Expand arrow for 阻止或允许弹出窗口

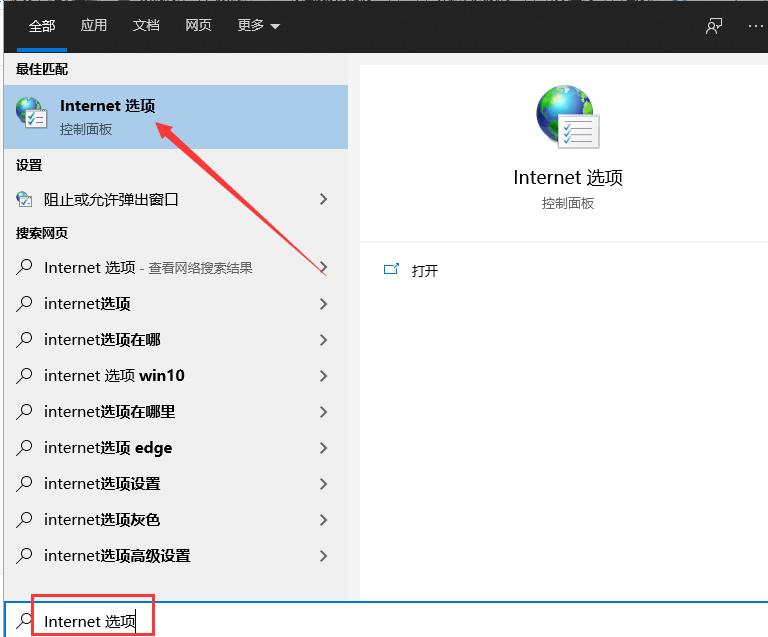[323, 199]
